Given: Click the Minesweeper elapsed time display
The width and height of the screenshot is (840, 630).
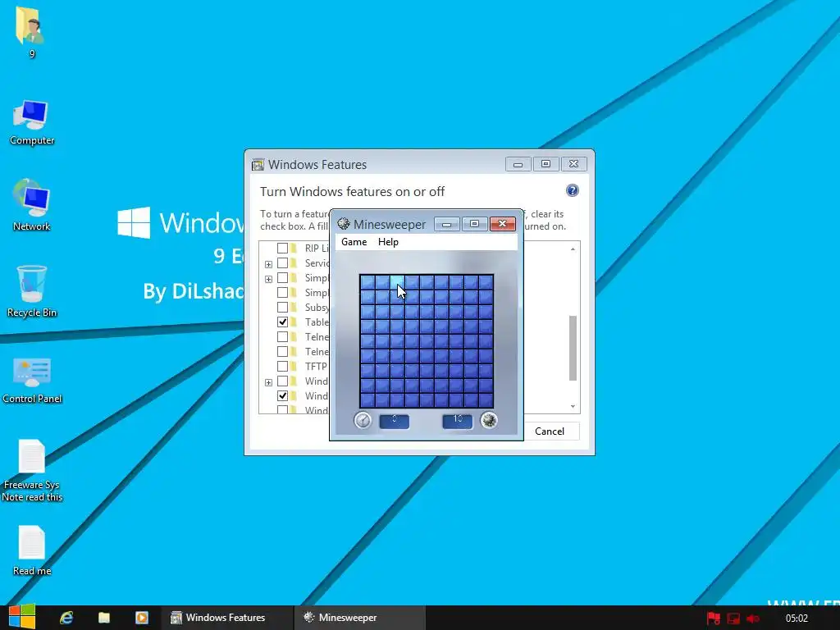Looking at the screenshot, I should click(x=395, y=421).
